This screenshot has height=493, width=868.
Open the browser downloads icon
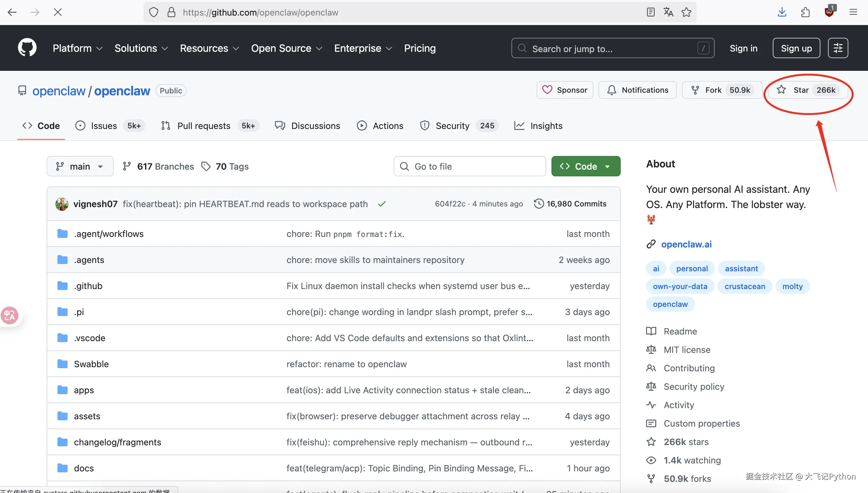pos(782,12)
